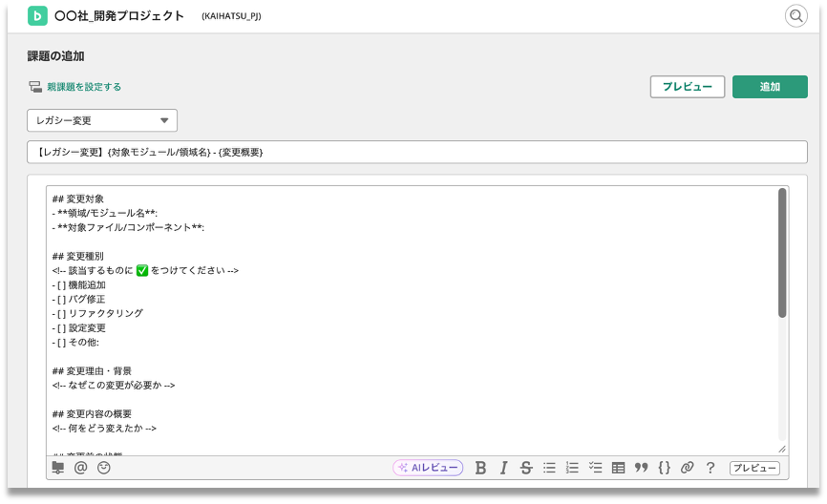
Task: Click the line "- **領域/モジュール名**:"
Action: click(x=104, y=214)
